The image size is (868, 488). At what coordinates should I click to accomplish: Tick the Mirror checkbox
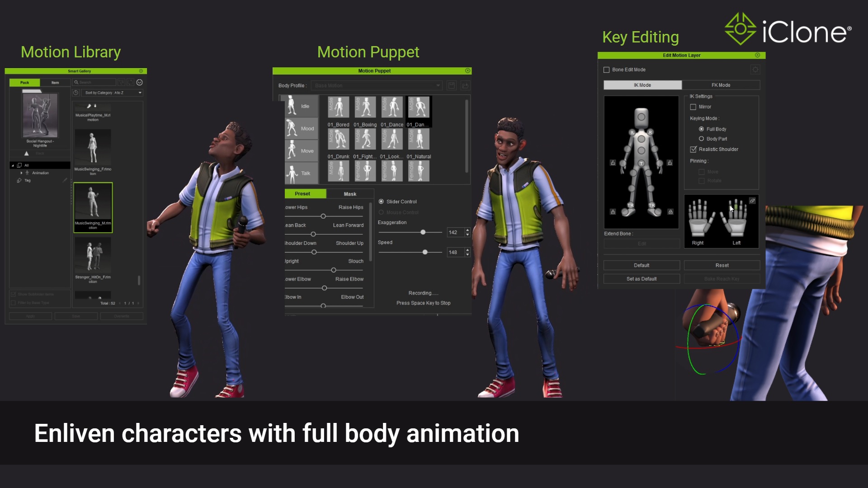[693, 107]
